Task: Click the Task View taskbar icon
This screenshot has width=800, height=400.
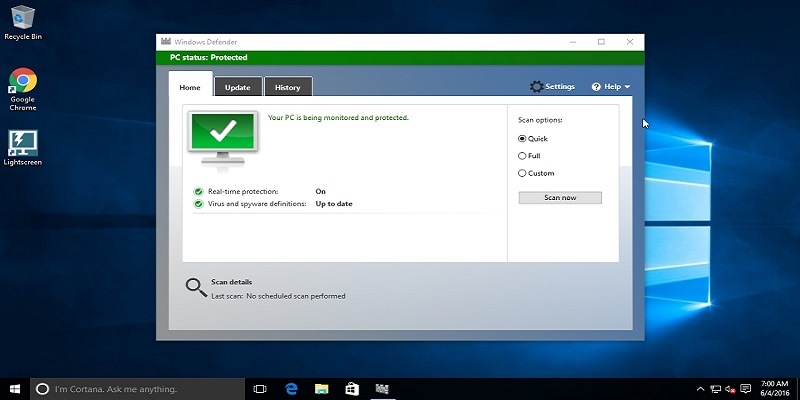Action: [260, 388]
